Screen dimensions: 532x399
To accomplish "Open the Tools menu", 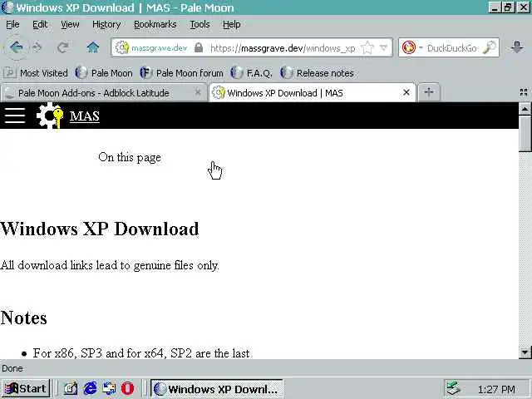I will click(199, 24).
